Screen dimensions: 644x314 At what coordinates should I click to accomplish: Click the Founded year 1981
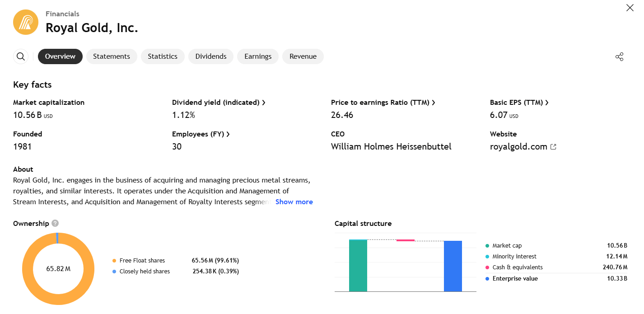click(22, 147)
